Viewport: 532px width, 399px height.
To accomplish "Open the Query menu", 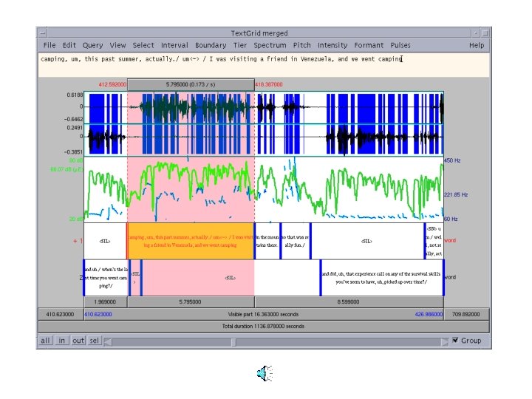I will [92, 45].
